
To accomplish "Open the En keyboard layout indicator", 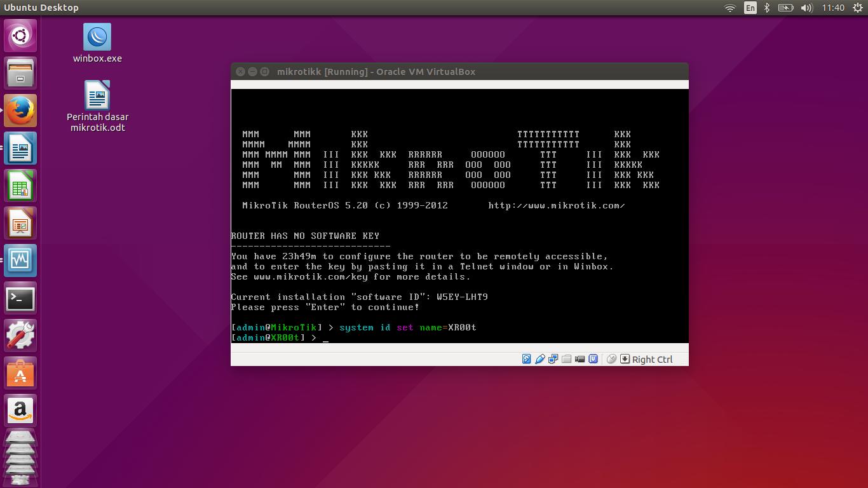I will tap(750, 8).
